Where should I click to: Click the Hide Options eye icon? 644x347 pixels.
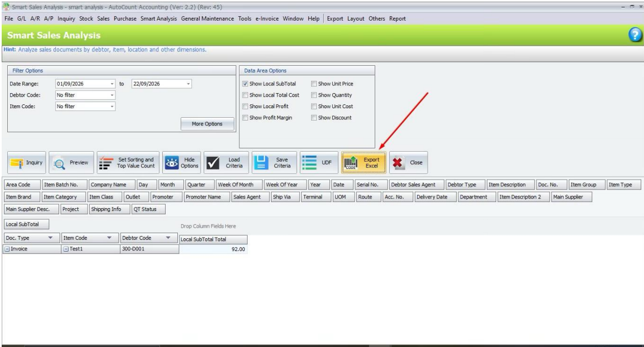171,163
